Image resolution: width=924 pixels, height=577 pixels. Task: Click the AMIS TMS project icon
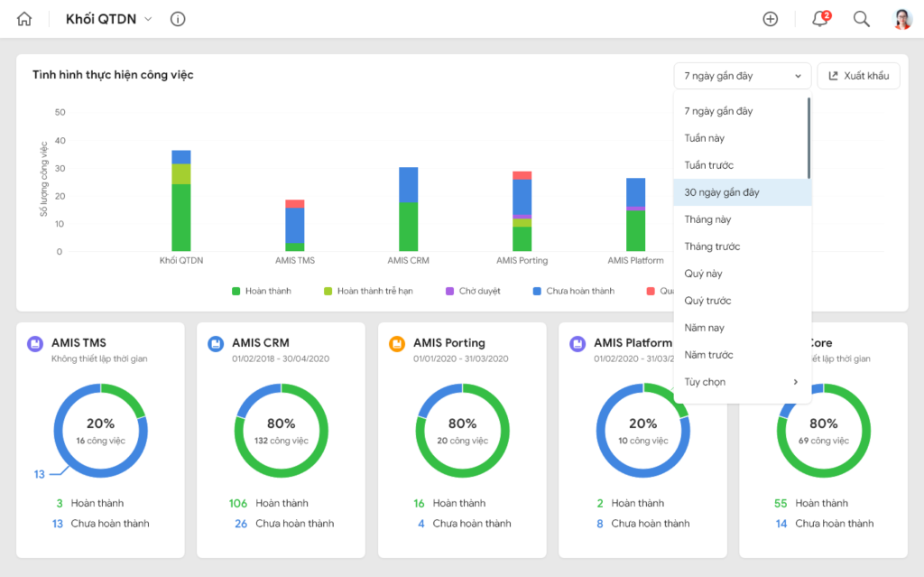point(35,343)
